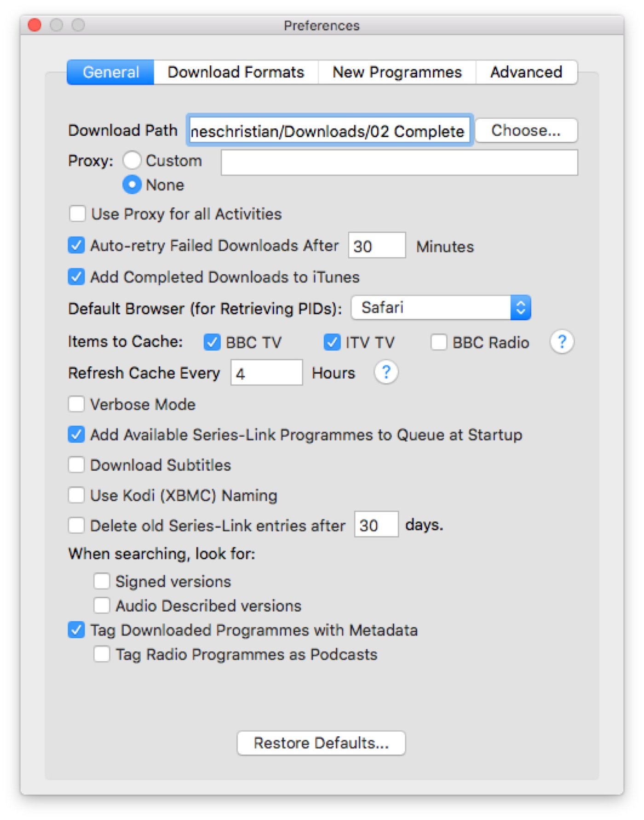The image size is (644, 820).
Task: Open the New Programmes tab
Action: pos(397,72)
